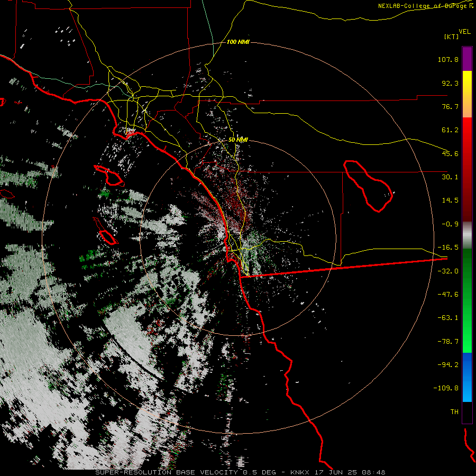Click the gray near-zero segment of color bar
Viewport: 476px width, 476px height.
[x=467, y=235]
